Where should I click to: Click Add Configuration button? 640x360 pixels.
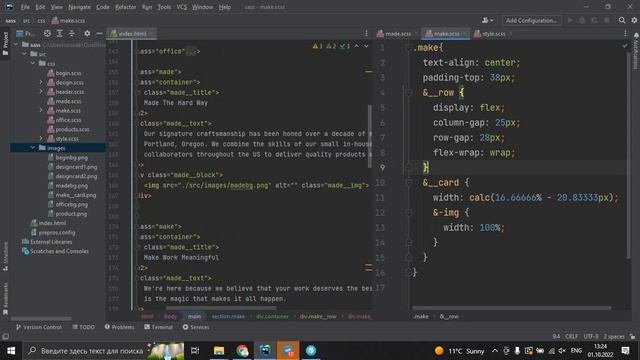coord(531,20)
